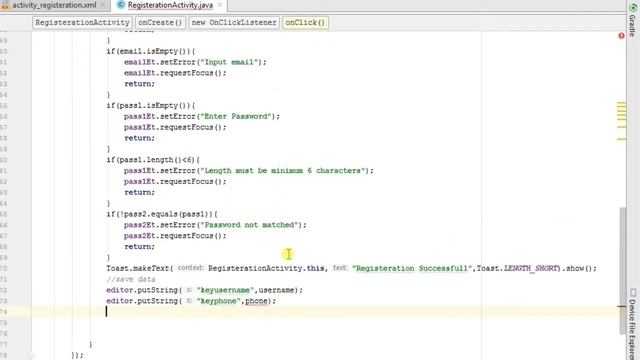
Task: Click "Registeration Successfull" string
Action: (x=411, y=268)
